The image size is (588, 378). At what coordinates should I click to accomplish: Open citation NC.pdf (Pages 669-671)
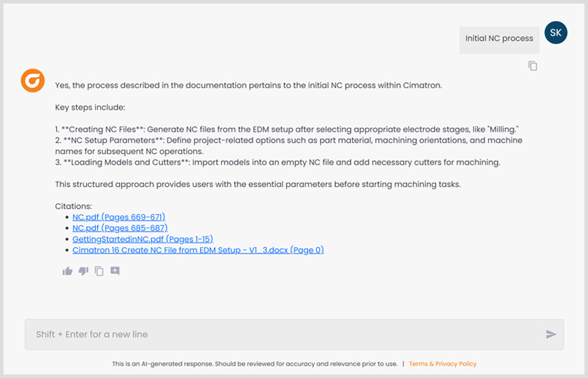[119, 217]
